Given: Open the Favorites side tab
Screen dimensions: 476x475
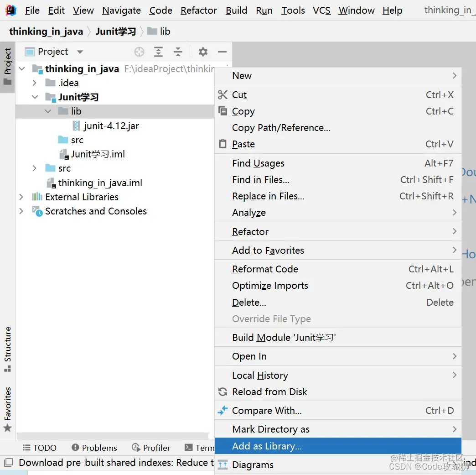Looking at the screenshot, I should pyautogui.click(x=8, y=409).
